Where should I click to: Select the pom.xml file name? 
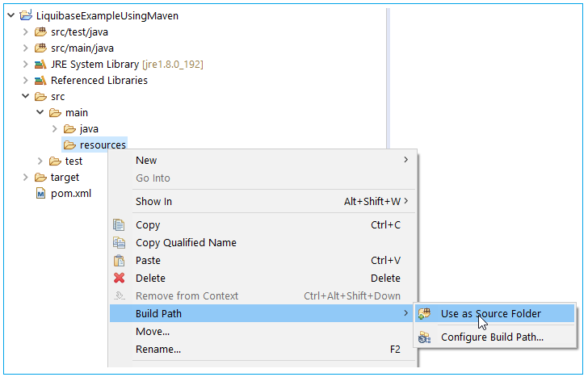point(71,194)
